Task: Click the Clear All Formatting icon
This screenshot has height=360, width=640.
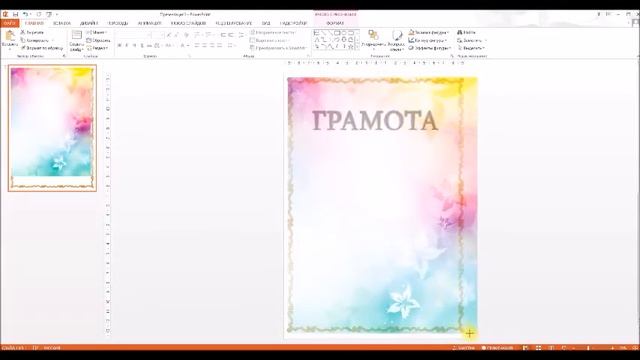Action: [x=187, y=35]
